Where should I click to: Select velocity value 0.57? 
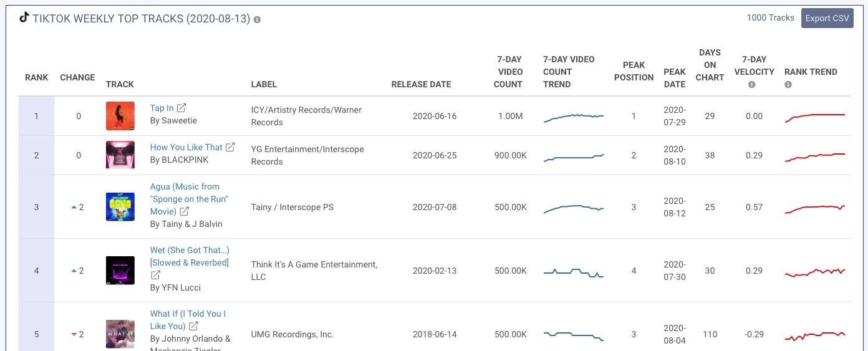[754, 207]
